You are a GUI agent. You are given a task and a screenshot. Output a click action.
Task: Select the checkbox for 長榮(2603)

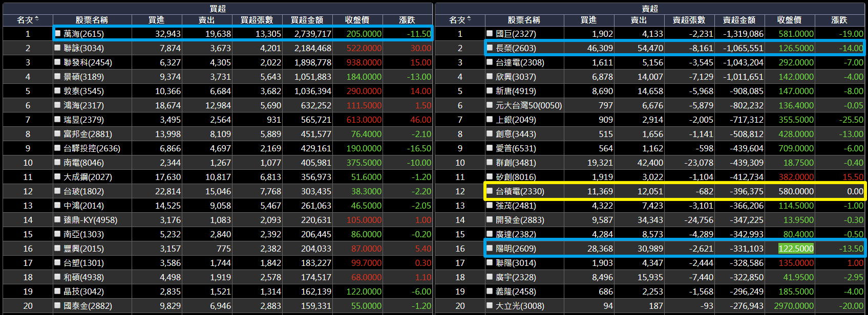coord(490,48)
